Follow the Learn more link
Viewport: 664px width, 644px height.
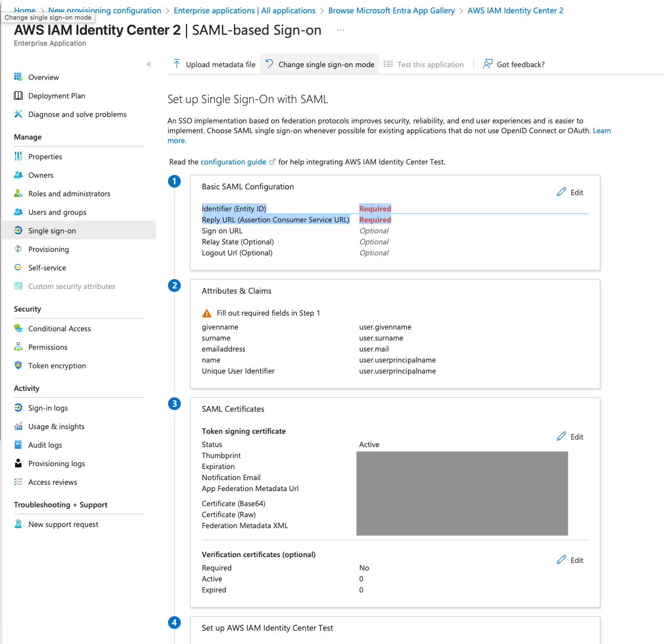[x=602, y=131]
